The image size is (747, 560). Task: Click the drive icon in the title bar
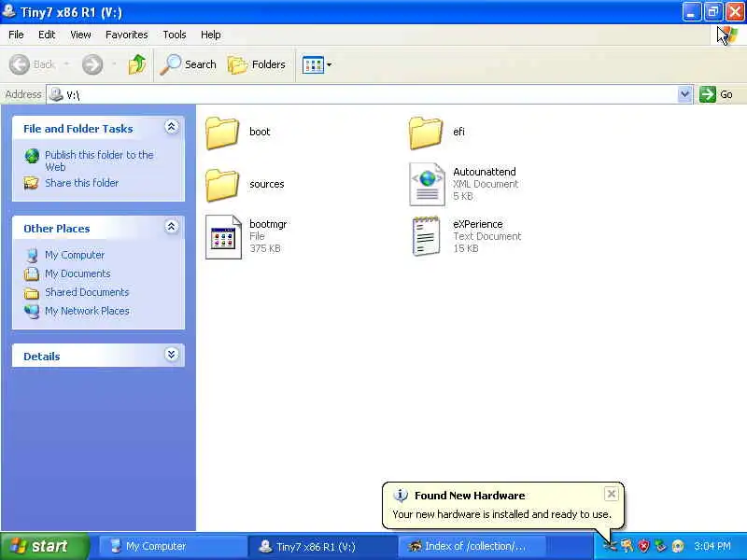(8, 11)
